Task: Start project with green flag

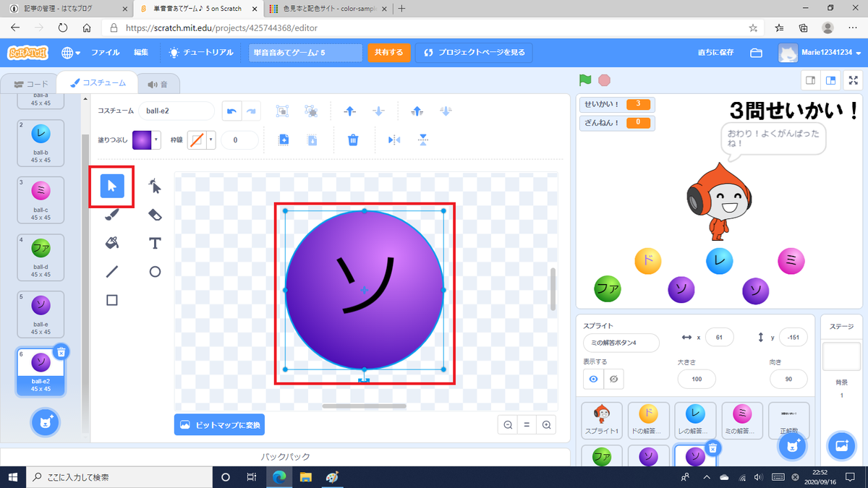Action: pyautogui.click(x=586, y=80)
